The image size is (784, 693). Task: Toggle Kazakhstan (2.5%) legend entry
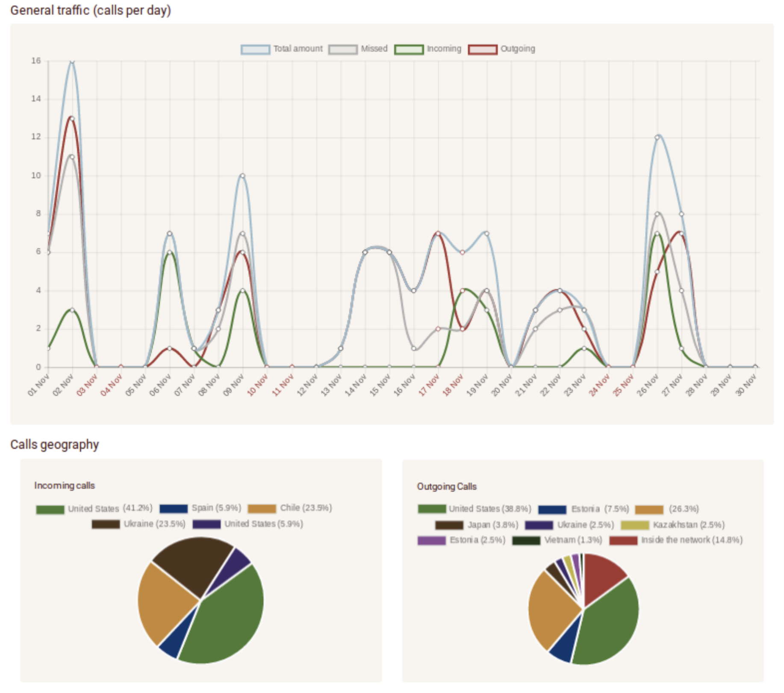pos(673,525)
